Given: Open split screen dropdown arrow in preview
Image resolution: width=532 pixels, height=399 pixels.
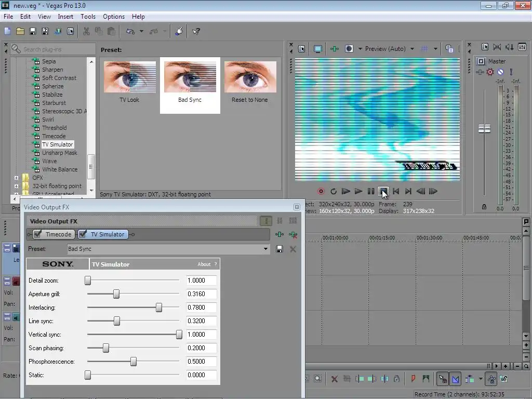Looking at the screenshot, I should tap(360, 49).
